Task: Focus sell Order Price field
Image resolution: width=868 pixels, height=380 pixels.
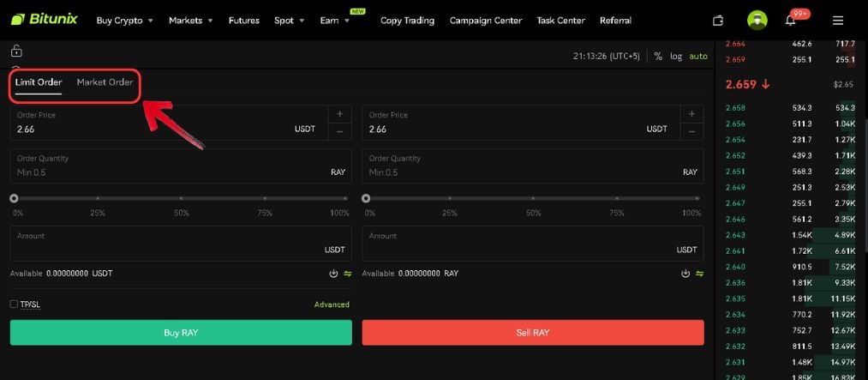Action: point(522,123)
